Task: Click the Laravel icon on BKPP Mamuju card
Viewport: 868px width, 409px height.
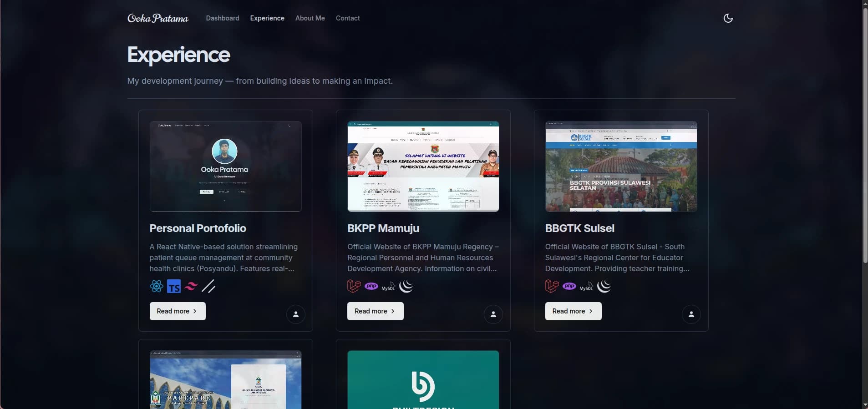Action: tap(354, 286)
